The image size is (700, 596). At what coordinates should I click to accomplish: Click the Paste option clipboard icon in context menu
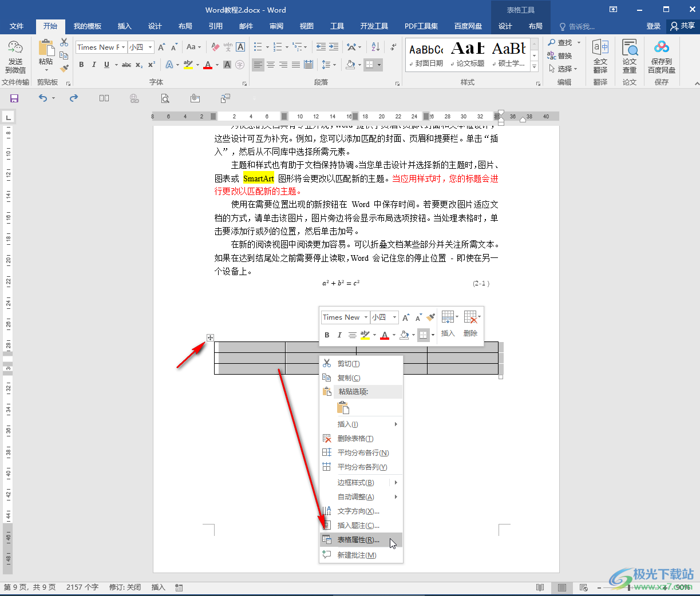click(x=343, y=407)
